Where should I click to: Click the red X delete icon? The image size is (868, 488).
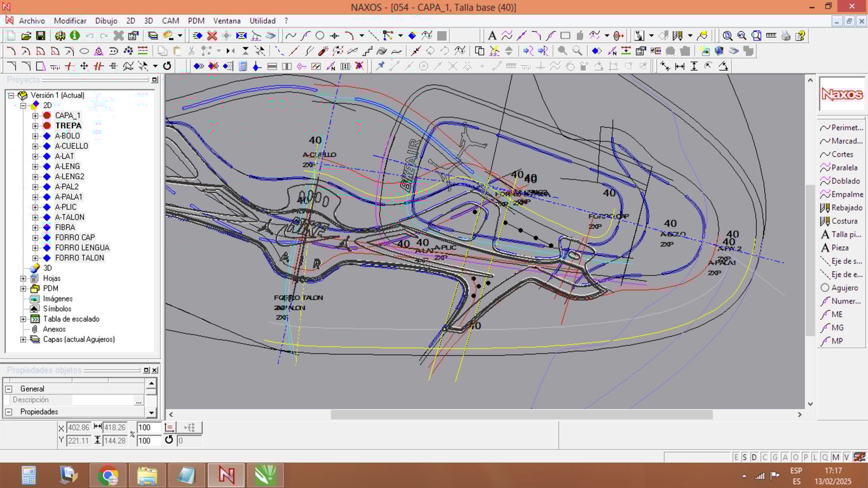tap(212, 36)
